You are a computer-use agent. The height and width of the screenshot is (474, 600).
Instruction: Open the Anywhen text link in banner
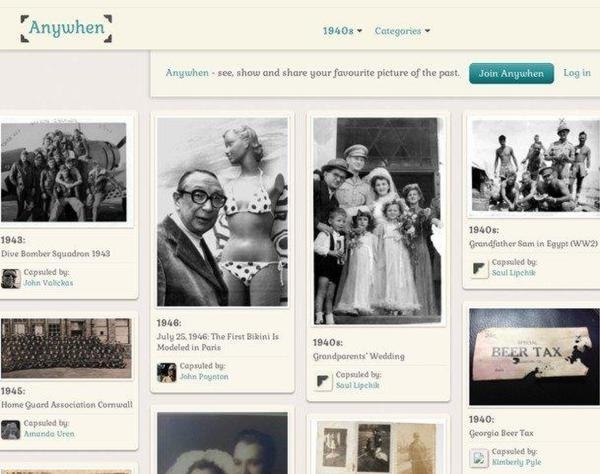[187, 73]
